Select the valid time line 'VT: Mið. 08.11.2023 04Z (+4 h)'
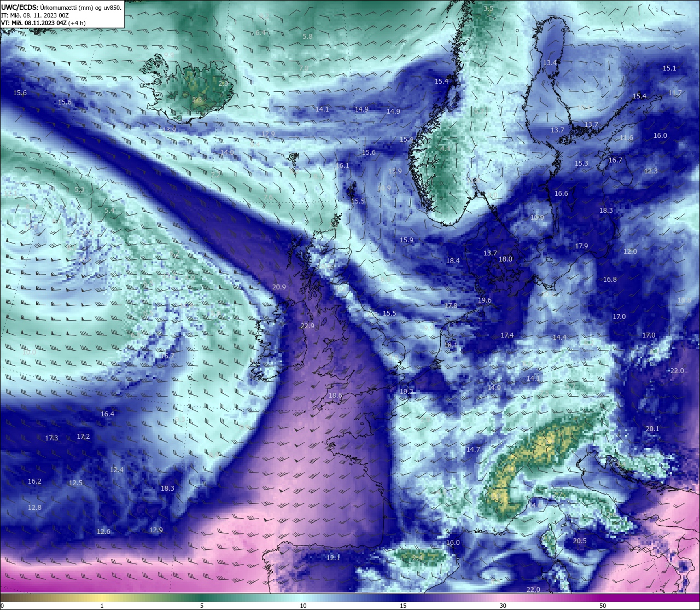The image size is (700, 610). [43, 23]
